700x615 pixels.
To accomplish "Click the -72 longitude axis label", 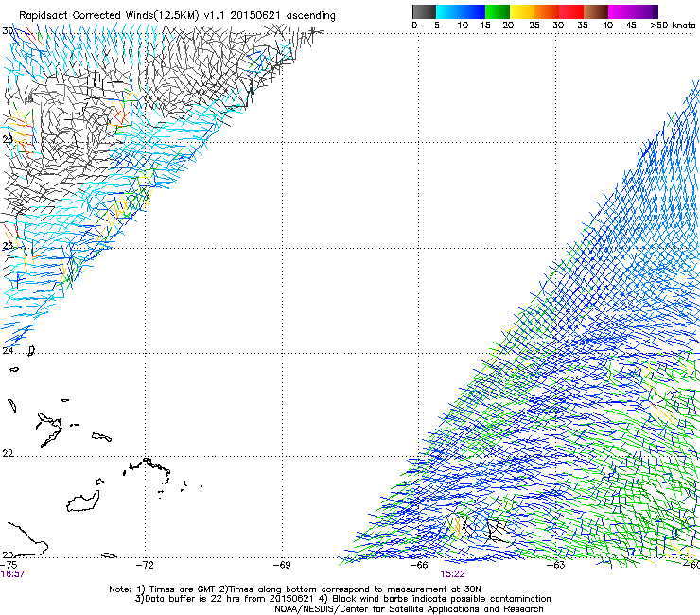I will [x=145, y=565].
